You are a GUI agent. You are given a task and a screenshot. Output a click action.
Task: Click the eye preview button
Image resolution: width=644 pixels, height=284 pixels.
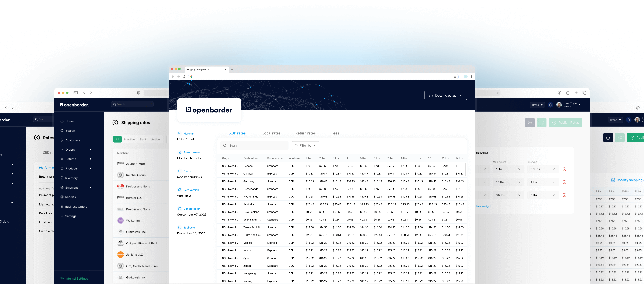click(x=530, y=123)
